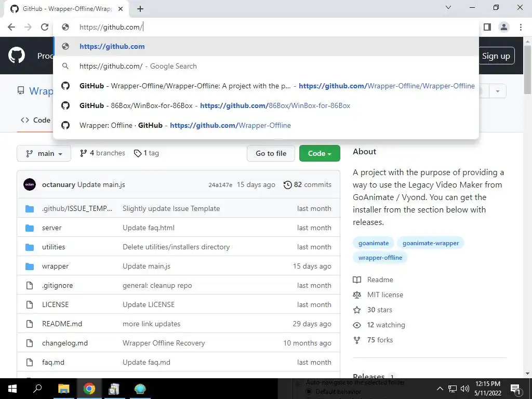The image size is (532, 399).
Task: Open the wrapper folder
Action: click(x=55, y=267)
